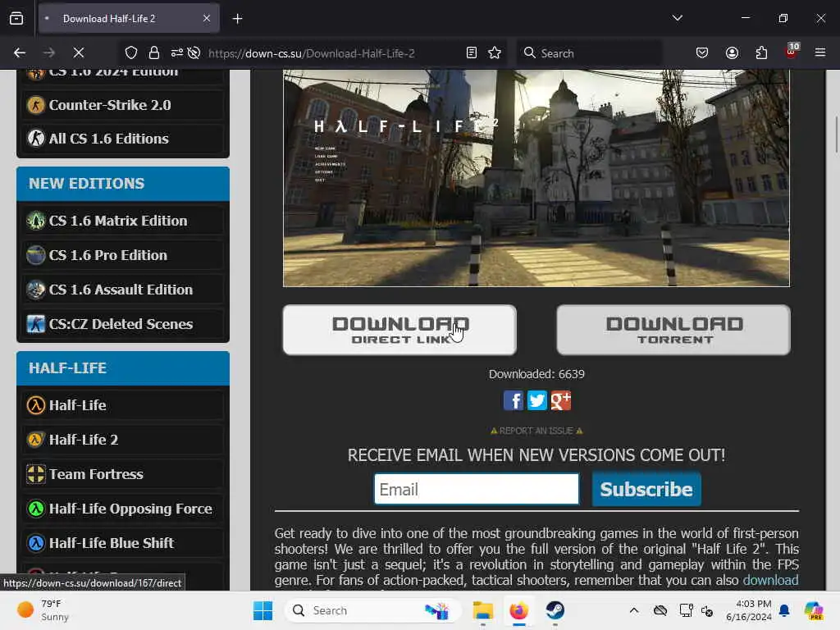
Task: Select the Download Half-Life 2 tab
Action: coord(129,19)
